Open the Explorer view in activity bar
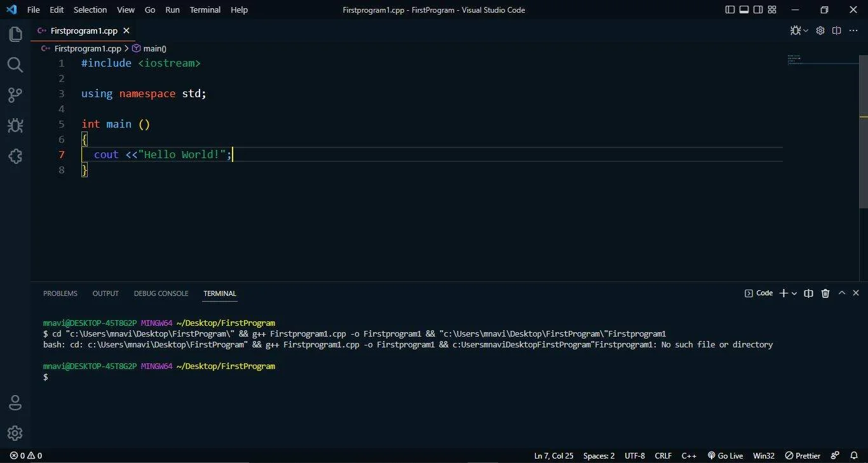868x463 pixels. [15, 34]
